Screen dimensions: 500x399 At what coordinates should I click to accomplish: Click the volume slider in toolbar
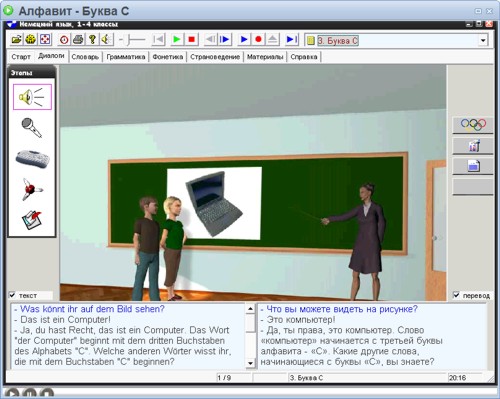point(133,40)
